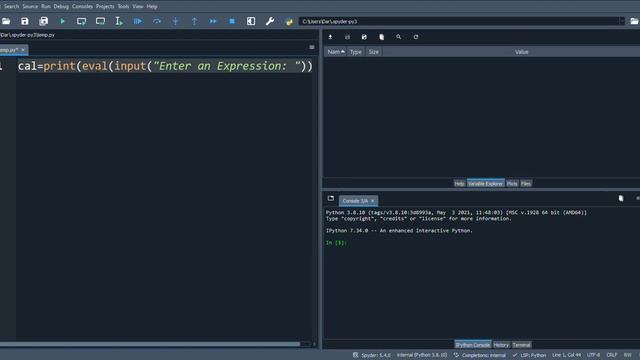
Task: Expand the working directory path dropdown
Action: tap(622, 21)
